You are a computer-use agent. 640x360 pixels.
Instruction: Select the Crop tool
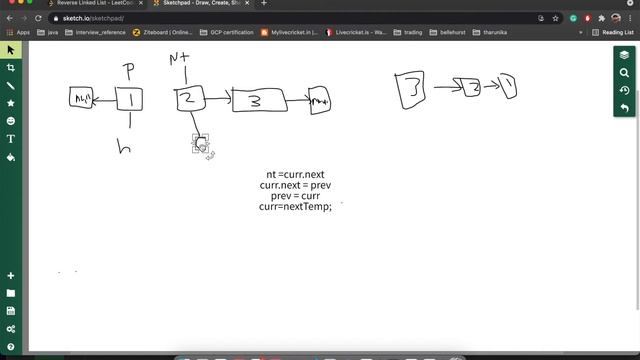[11, 68]
